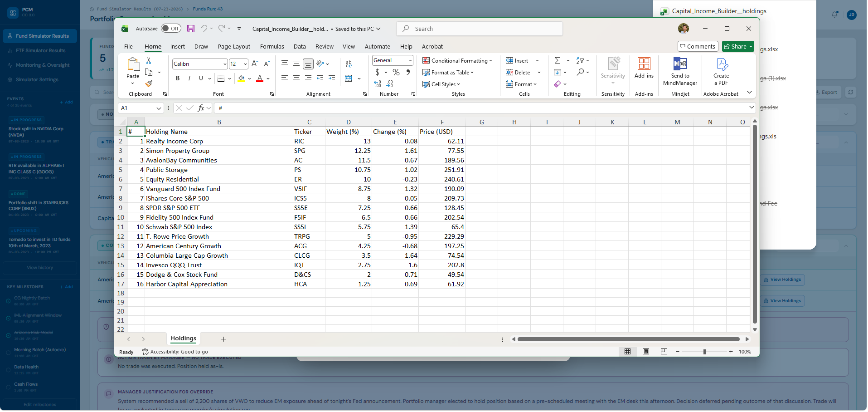Toggle AutoSave switch
Viewport: 868px width, 412px height.
pos(171,29)
